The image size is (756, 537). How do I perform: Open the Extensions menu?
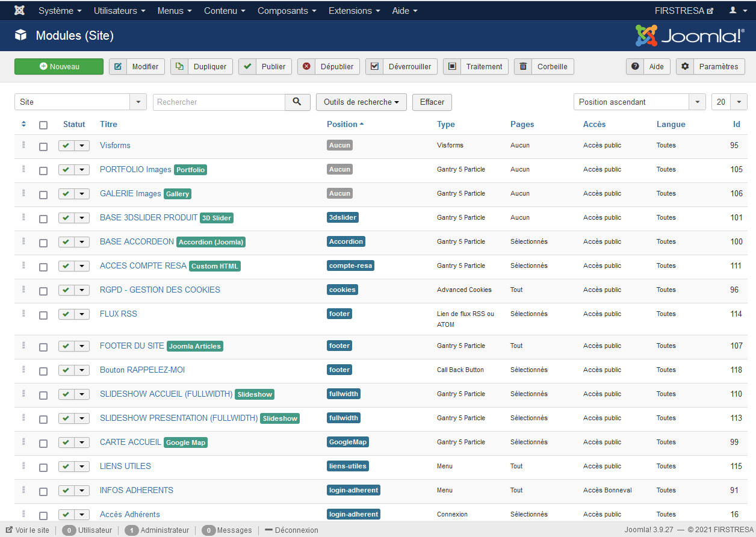[x=354, y=10]
